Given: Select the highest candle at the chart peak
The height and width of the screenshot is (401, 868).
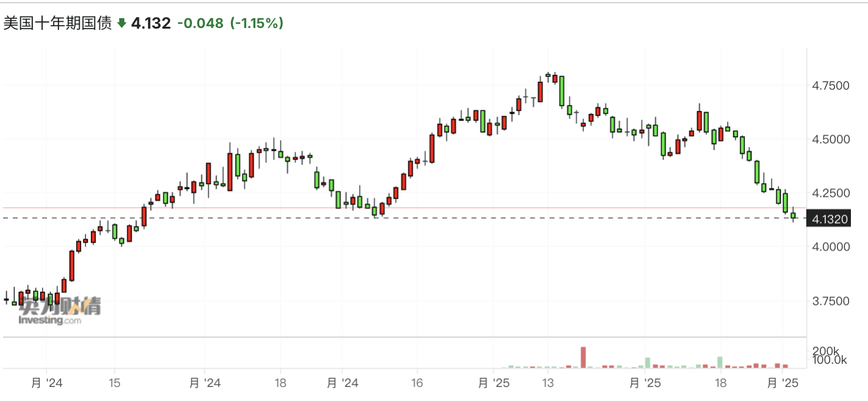Looking at the screenshot, I should click(x=548, y=76).
